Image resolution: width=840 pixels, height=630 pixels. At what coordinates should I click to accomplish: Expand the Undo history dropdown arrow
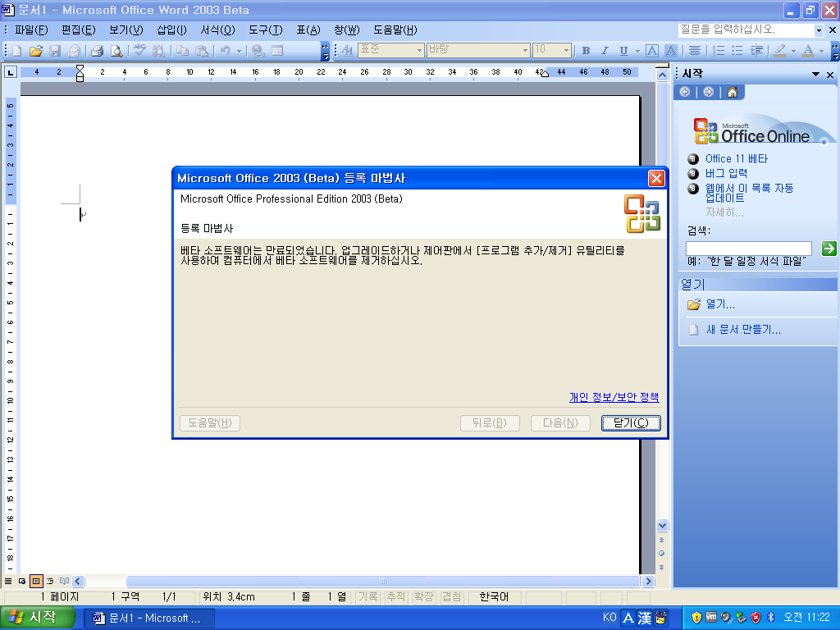point(239,52)
